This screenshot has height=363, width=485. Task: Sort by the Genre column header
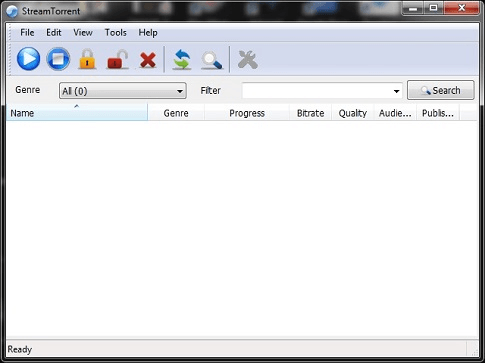point(176,113)
